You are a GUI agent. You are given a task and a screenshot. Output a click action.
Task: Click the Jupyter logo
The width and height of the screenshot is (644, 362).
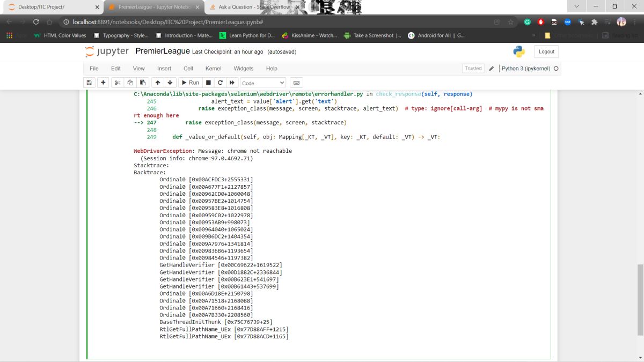click(x=107, y=51)
